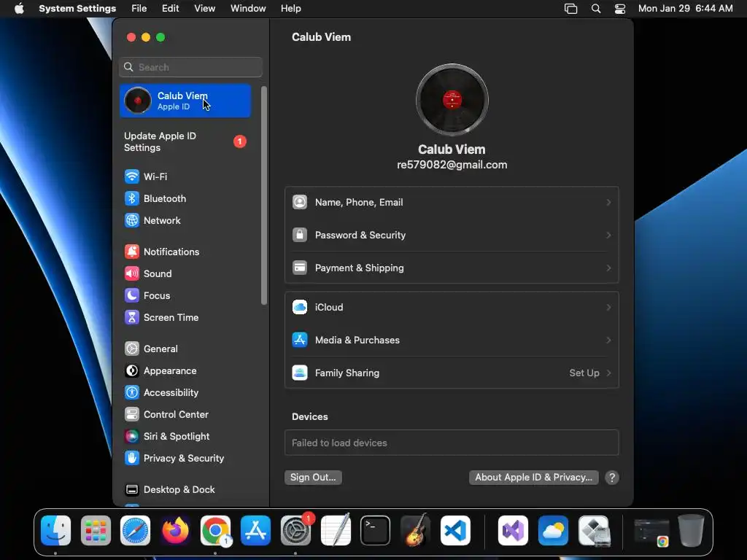Open Wi-Fi settings icon in sidebar
The image size is (747, 560).
point(132,176)
